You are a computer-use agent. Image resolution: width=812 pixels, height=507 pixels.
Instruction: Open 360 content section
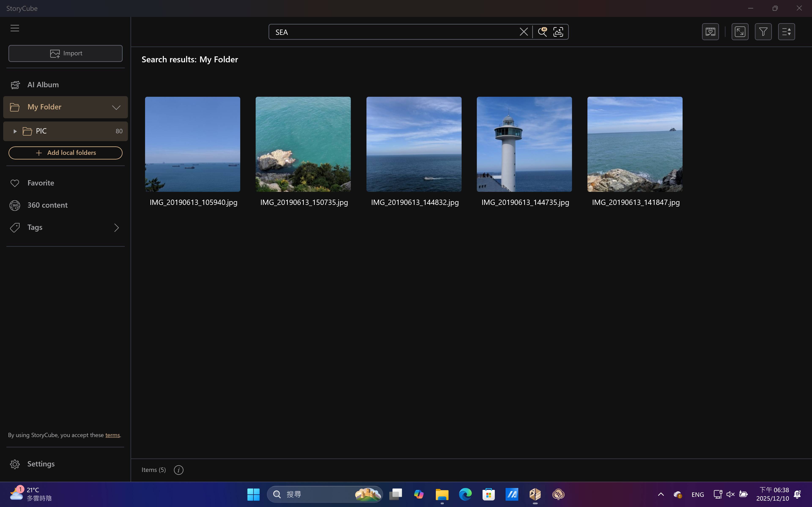pyautogui.click(x=47, y=205)
